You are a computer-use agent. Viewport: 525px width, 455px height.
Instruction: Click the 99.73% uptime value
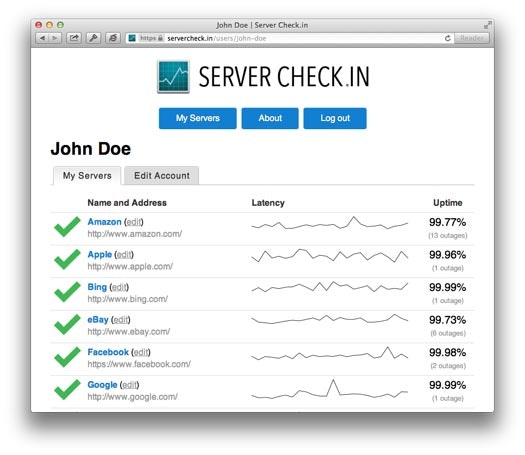pyautogui.click(x=447, y=320)
